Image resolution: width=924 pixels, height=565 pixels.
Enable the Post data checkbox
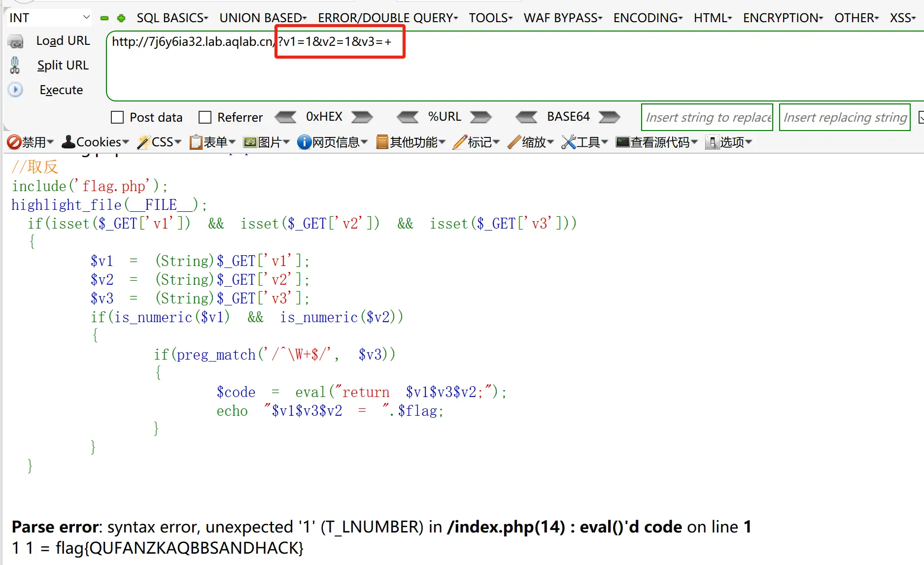pos(117,117)
